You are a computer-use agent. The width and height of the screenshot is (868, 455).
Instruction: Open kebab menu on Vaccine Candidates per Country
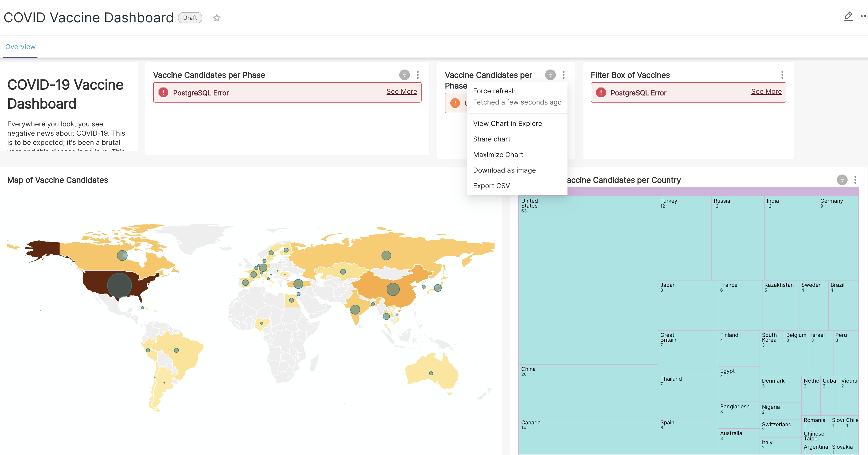[855, 180]
